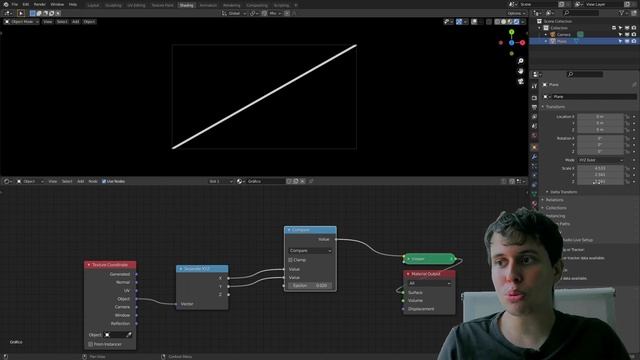Click the red X axis gizmo ball

pos(522,42)
